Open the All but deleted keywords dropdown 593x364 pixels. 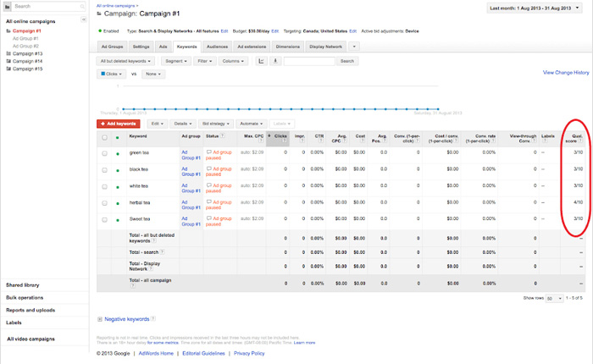[125, 61]
